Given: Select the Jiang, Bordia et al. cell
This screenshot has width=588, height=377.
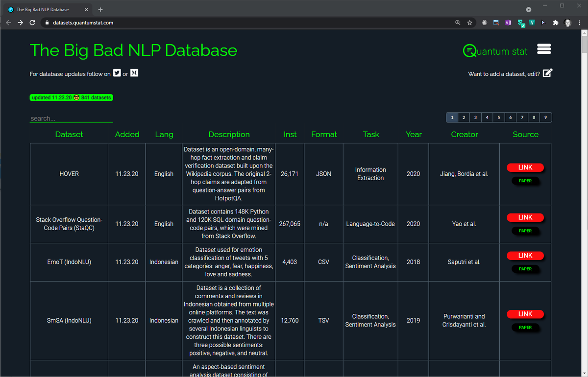Looking at the screenshot, I should pyautogui.click(x=464, y=174).
